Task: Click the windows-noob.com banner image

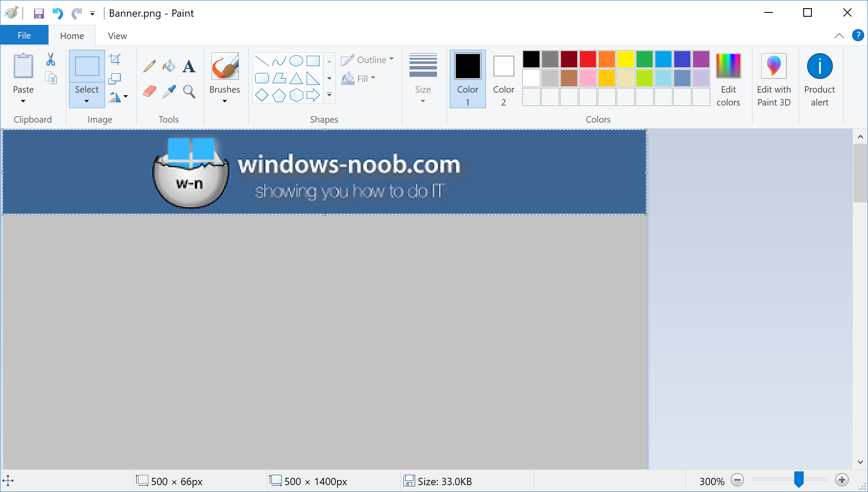Action: coord(325,172)
